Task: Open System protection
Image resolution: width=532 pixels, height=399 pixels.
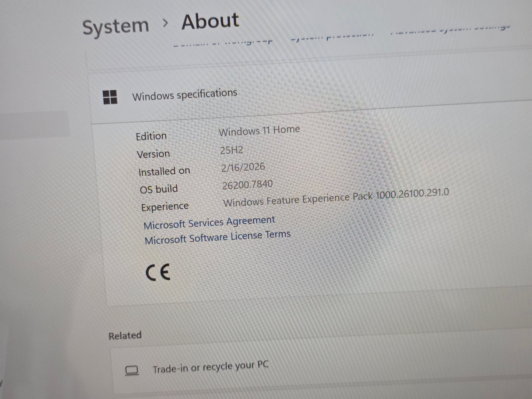Action: click(332, 35)
